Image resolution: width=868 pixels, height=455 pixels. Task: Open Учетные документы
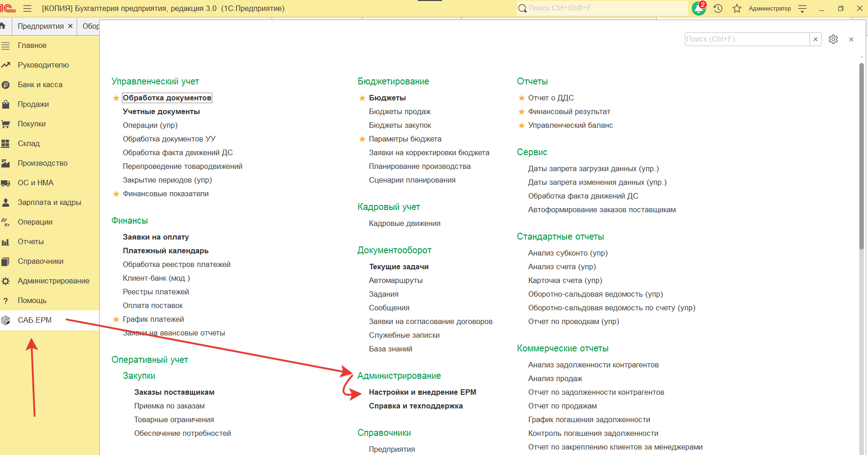pos(161,112)
